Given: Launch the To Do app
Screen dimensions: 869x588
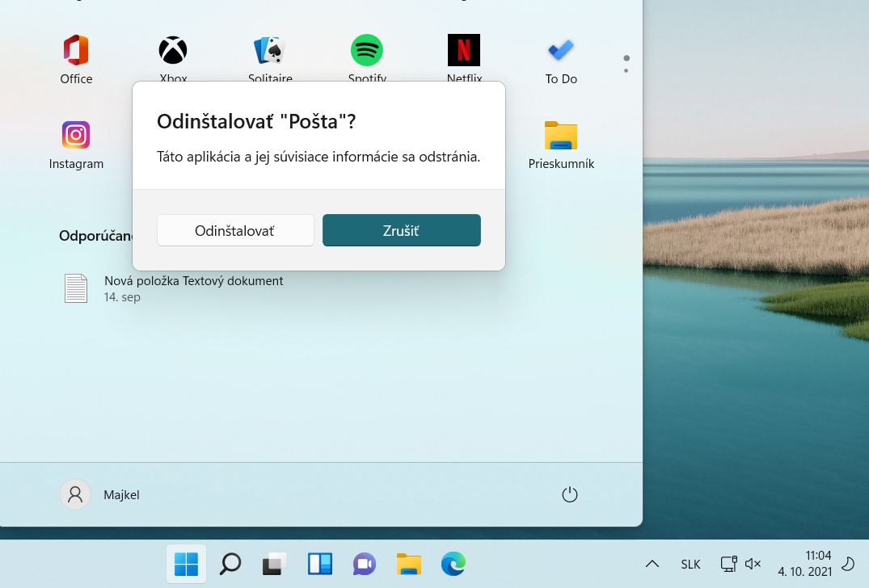Looking at the screenshot, I should point(561,52).
